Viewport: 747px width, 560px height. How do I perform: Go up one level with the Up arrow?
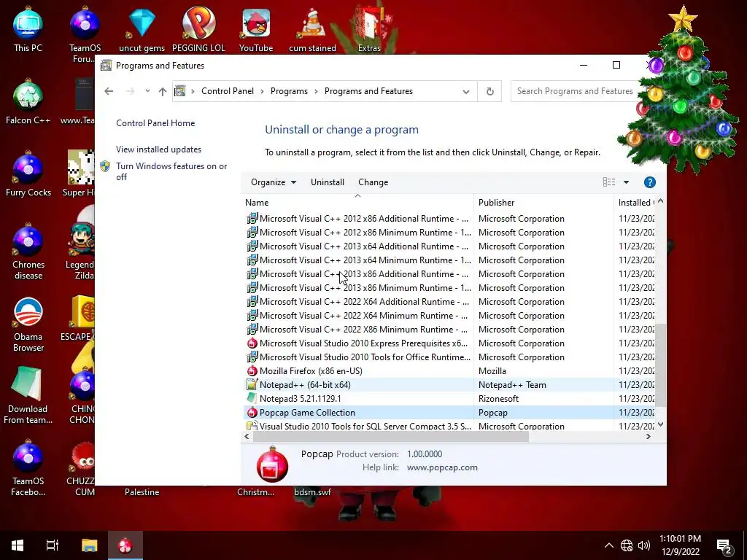[x=163, y=91]
